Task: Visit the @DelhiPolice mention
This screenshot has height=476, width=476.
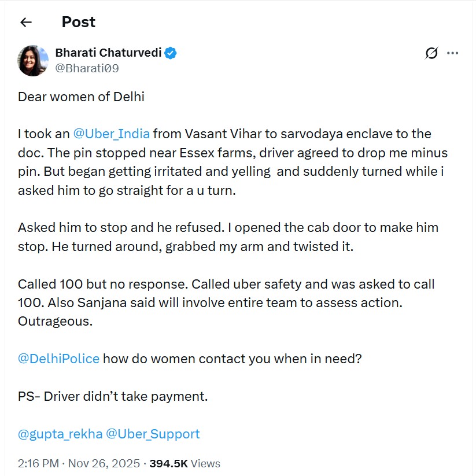Action: tap(59, 359)
